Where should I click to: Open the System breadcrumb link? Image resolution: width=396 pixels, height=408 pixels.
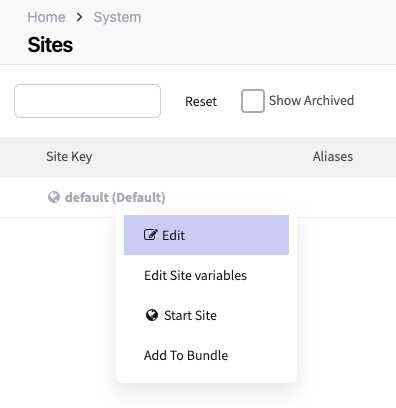(117, 17)
